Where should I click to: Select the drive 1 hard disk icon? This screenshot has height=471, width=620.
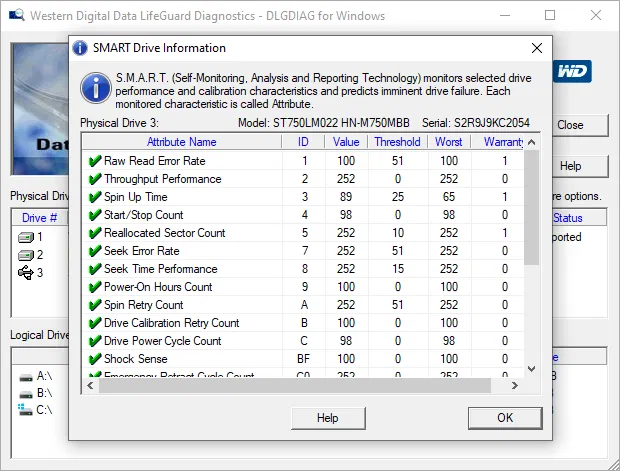pos(26,237)
